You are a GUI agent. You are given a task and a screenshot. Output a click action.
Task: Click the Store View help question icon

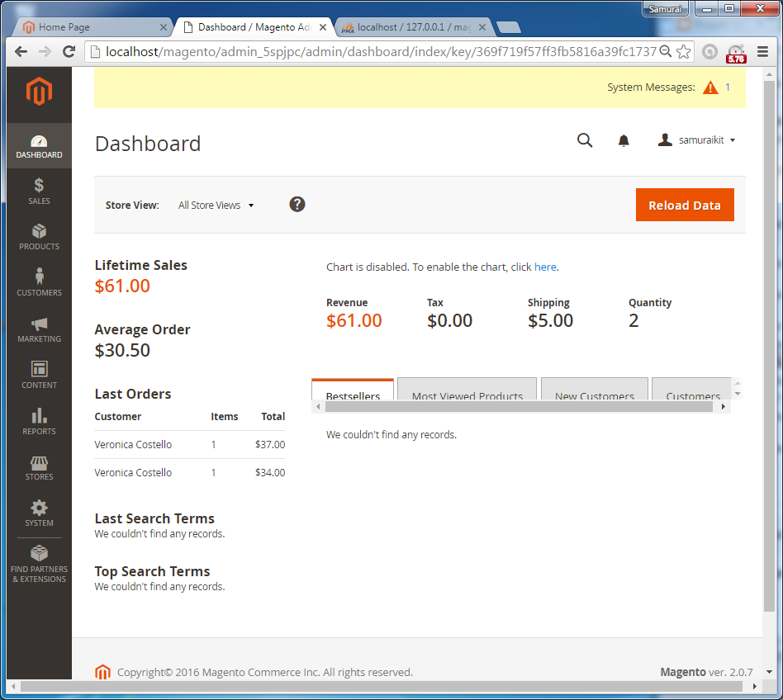tap(297, 204)
